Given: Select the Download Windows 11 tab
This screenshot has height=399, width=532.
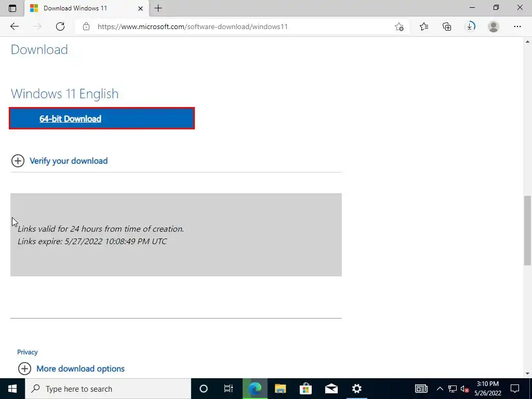Looking at the screenshot, I should point(87,8).
